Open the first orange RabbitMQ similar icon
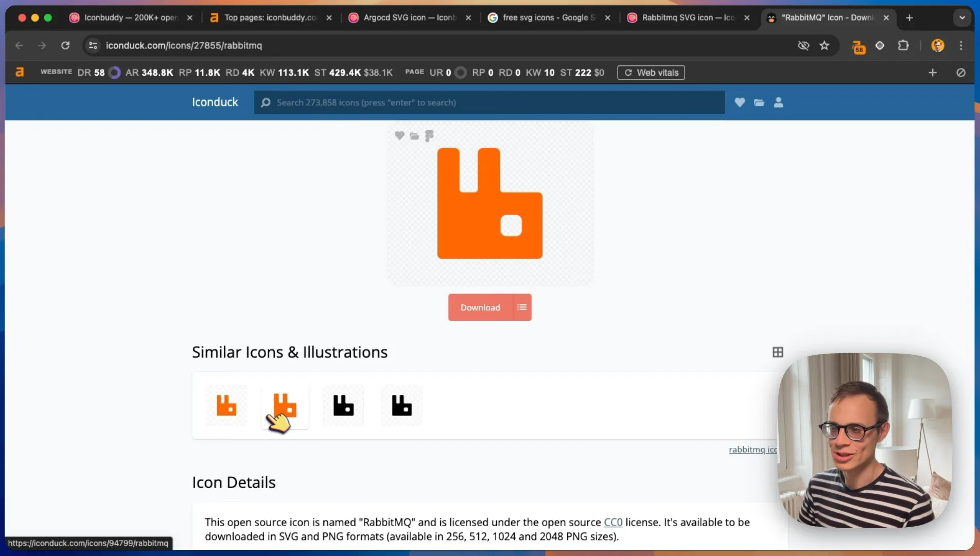Viewport: 980px width, 556px height. 226,406
